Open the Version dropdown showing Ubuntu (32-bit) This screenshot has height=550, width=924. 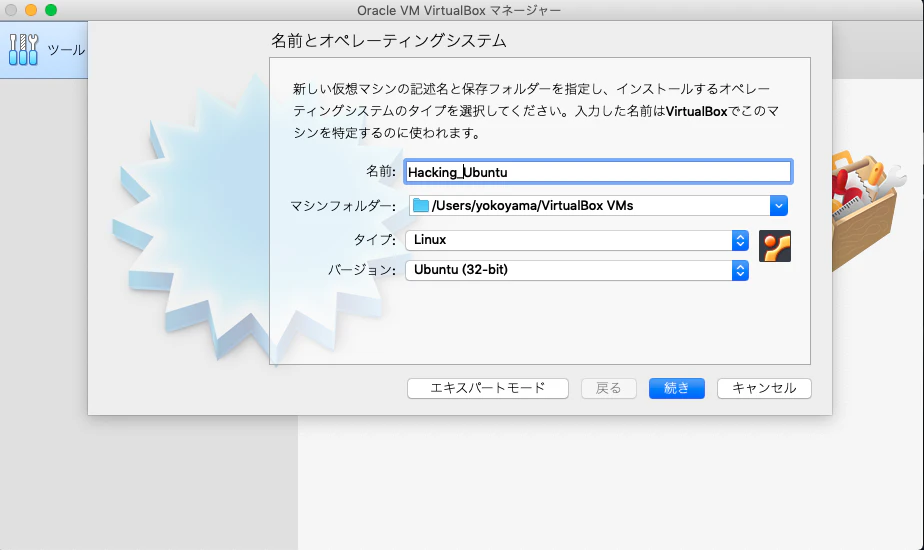pos(577,270)
